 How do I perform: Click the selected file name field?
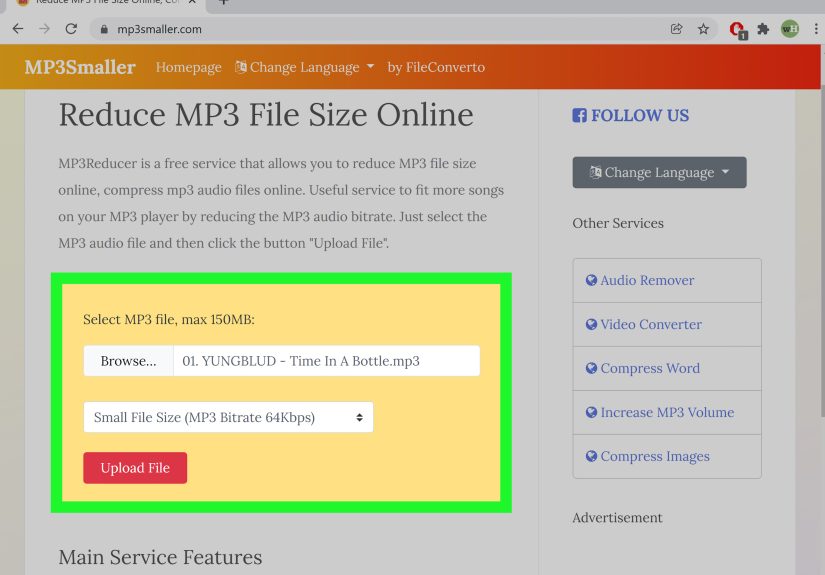coord(326,361)
